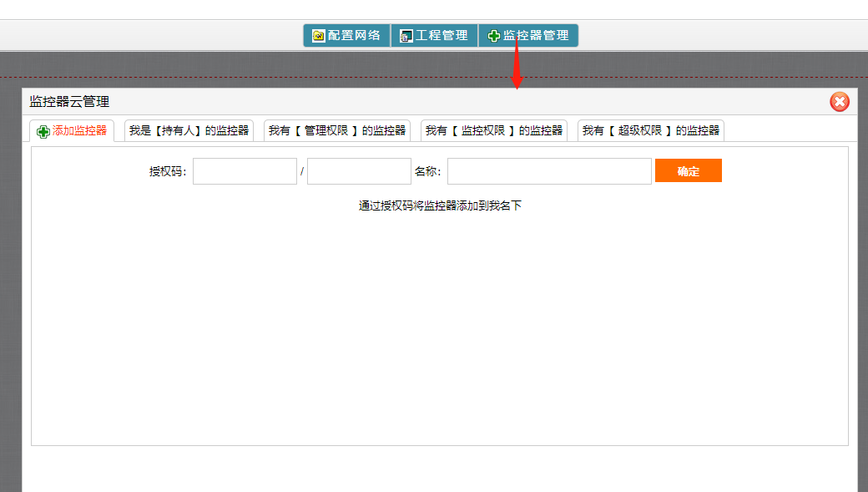The width and height of the screenshot is (868, 492).
Task: Click the project icon beside 工程管理
Action: pyautogui.click(x=406, y=36)
